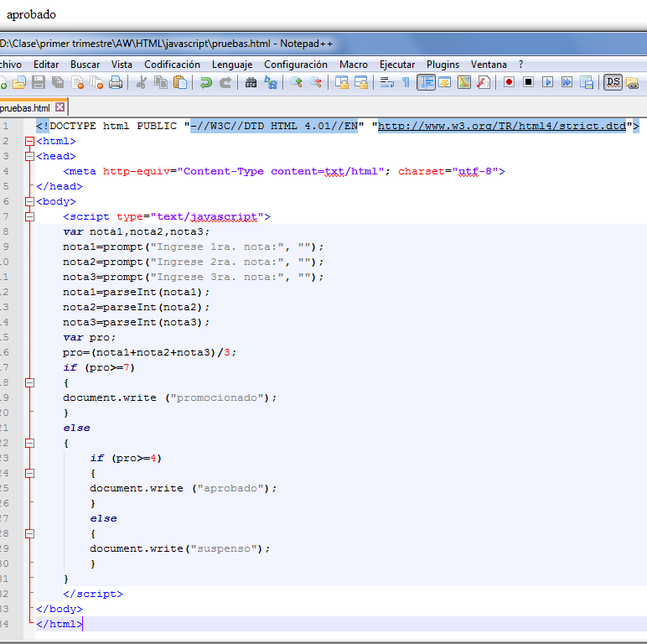Close the pruebas.html tab with the X
Viewport: 647px width, 644px height.
point(60,107)
